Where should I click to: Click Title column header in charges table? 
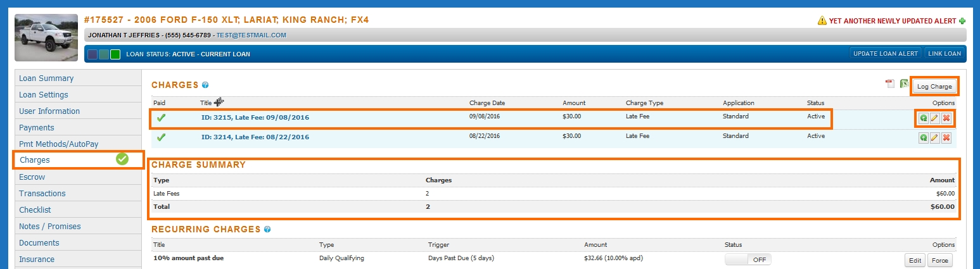point(206,103)
